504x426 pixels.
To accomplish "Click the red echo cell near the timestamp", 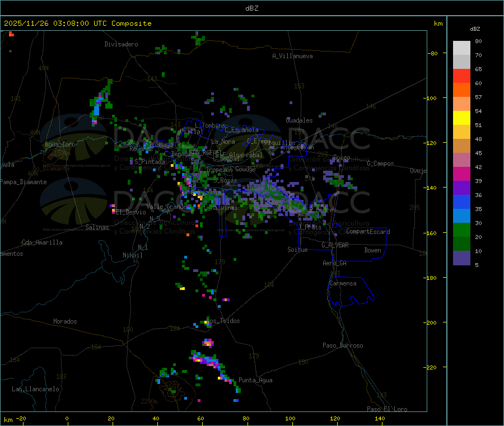I will pos(11,34).
